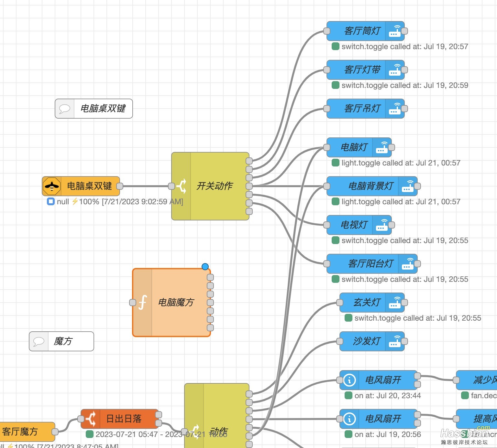Screen dimensions: 497x448
Task: Click the function icon on 电脑魔方 node
Action: [x=142, y=302]
